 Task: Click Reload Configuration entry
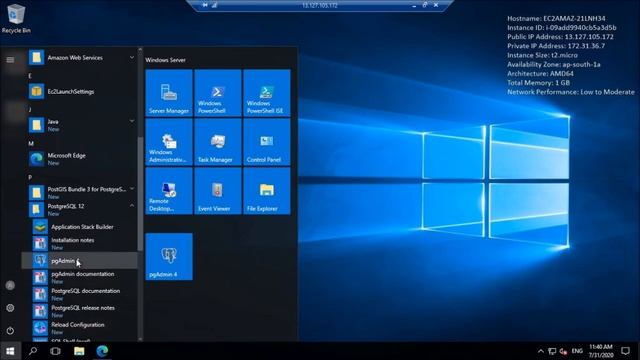pyautogui.click(x=79, y=328)
